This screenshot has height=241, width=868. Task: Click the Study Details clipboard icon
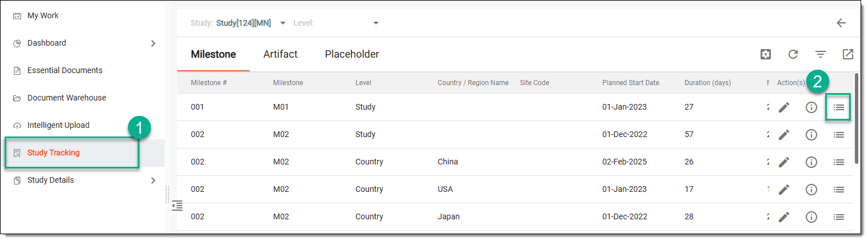(17, 180)
